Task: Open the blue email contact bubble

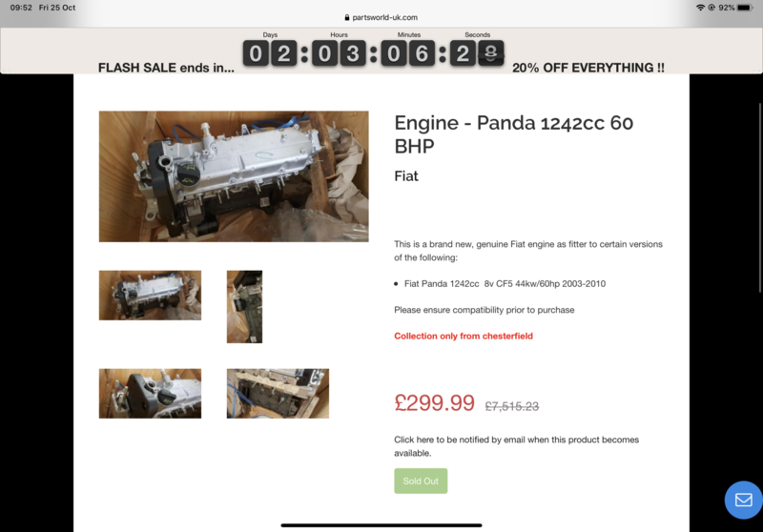Action: tap(743, 500)
